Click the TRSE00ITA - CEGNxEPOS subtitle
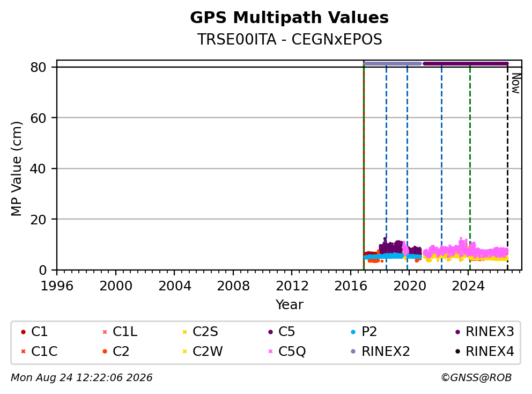 click(x=290, y=39)
